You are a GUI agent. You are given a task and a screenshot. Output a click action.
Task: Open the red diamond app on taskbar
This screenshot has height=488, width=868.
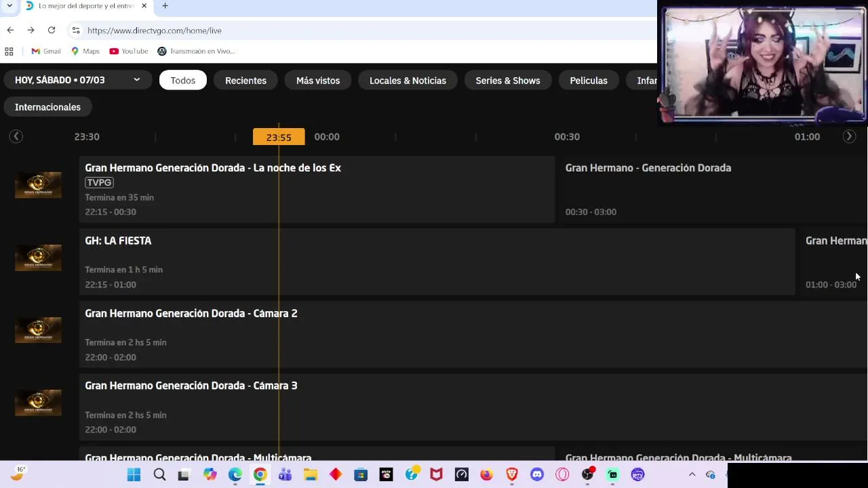pos(335,474)
